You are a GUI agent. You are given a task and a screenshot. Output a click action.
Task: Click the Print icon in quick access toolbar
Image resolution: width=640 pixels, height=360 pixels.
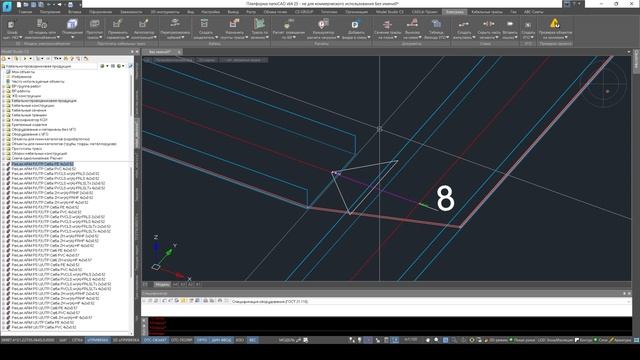tap(70, 4)
